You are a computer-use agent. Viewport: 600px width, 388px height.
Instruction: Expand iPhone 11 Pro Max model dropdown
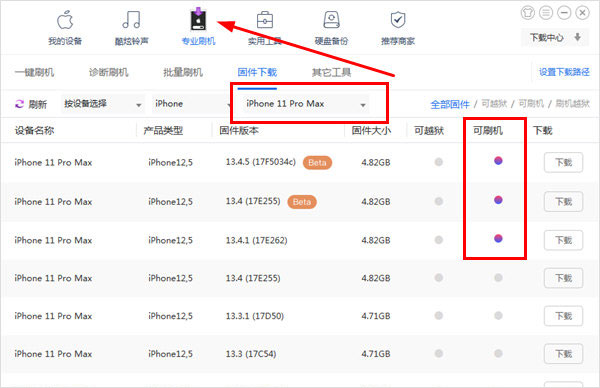click(306, 104)
